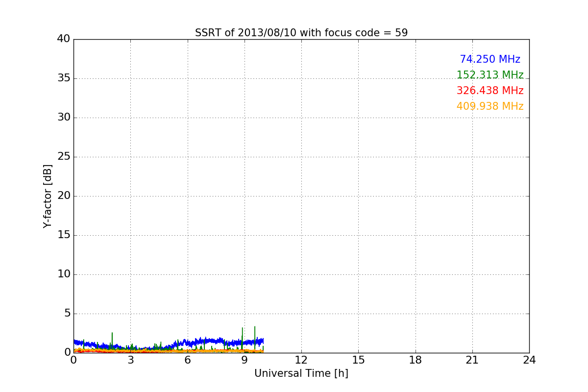Click x-axis tick value 3
The width and height of the screenshot is (588, 392).
[x=130, y=360]
